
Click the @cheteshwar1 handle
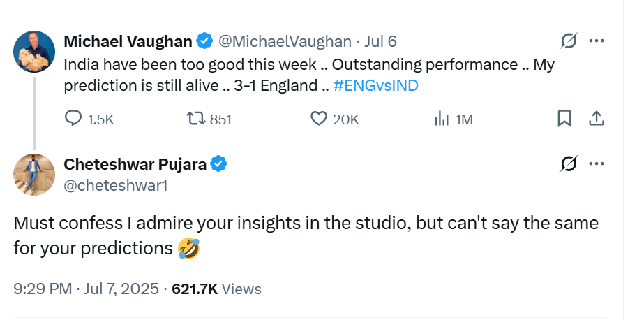116,185
